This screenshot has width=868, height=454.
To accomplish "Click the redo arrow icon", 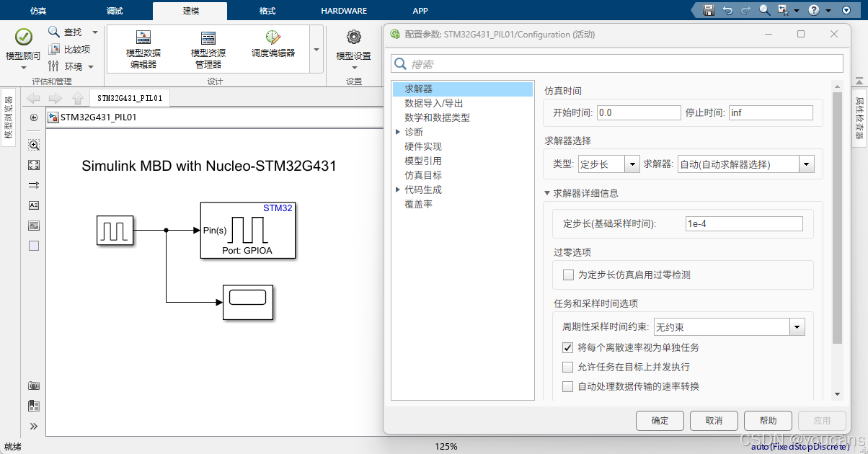I will 746,10.
